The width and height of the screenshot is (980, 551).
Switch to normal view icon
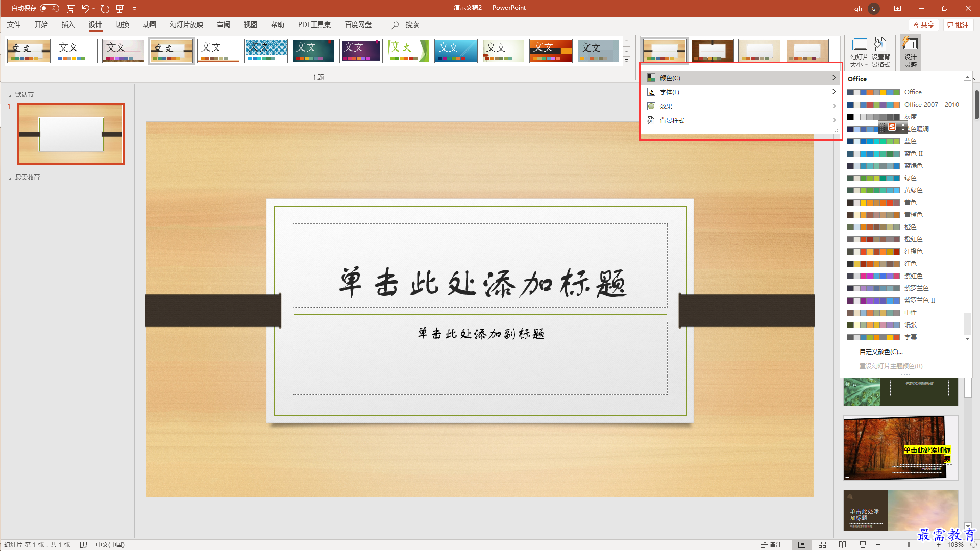pos(802,545)
